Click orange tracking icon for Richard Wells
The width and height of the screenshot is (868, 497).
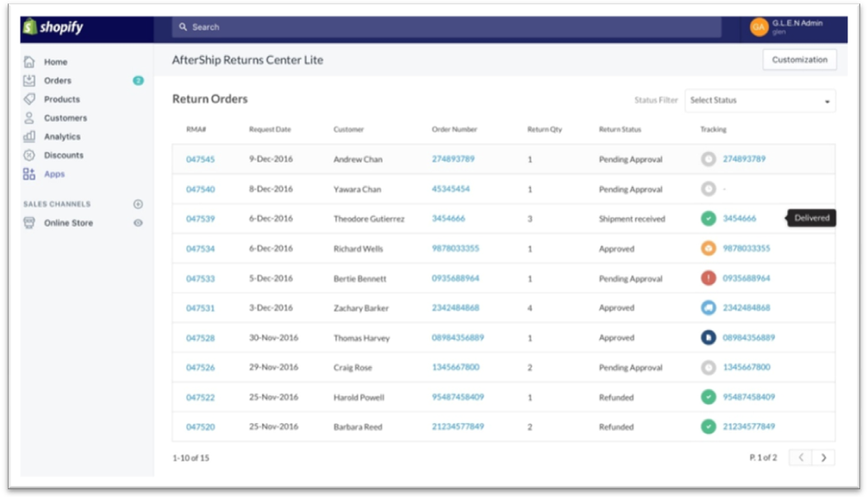click(708, 248)
